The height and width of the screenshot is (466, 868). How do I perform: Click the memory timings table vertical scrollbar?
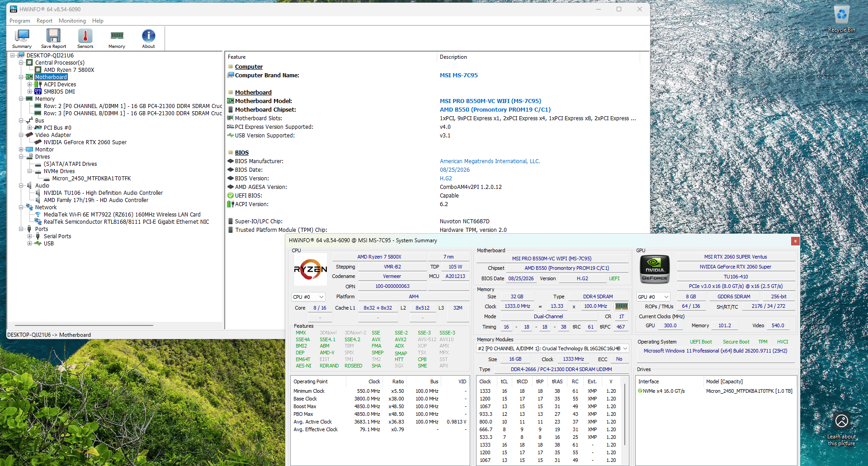coord(625,415)
